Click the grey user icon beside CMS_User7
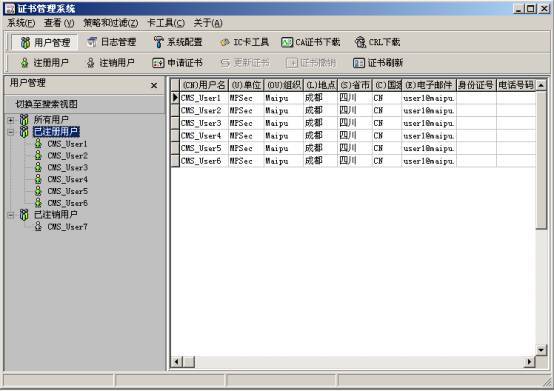554x391 pixels. tap(38, 226)
